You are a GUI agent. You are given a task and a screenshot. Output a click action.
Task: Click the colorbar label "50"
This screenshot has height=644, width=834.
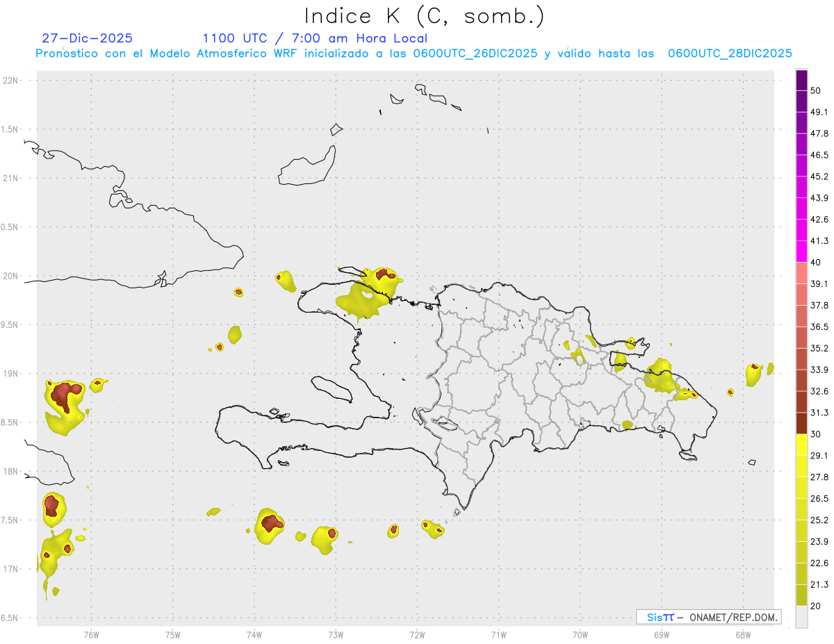click(817, 91)
